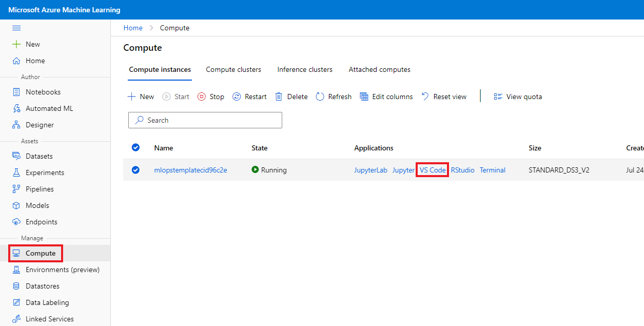Go to Models in sidebar
Viewport: 644px width, 326px height.
[x=37, y=205]
